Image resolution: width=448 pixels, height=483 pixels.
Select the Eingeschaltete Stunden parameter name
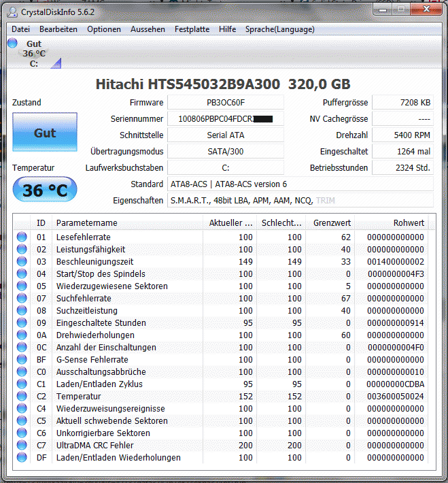[101, 323]
